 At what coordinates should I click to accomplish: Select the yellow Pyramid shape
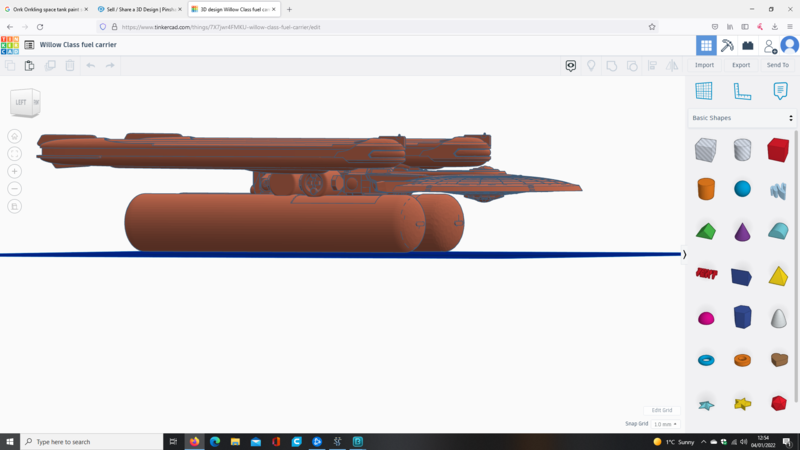778,276
